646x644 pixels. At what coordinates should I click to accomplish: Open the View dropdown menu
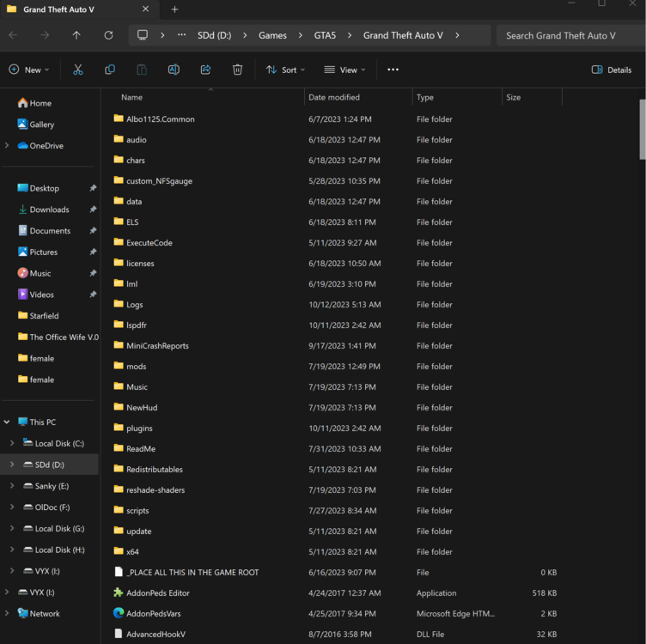tap(344, 70)
